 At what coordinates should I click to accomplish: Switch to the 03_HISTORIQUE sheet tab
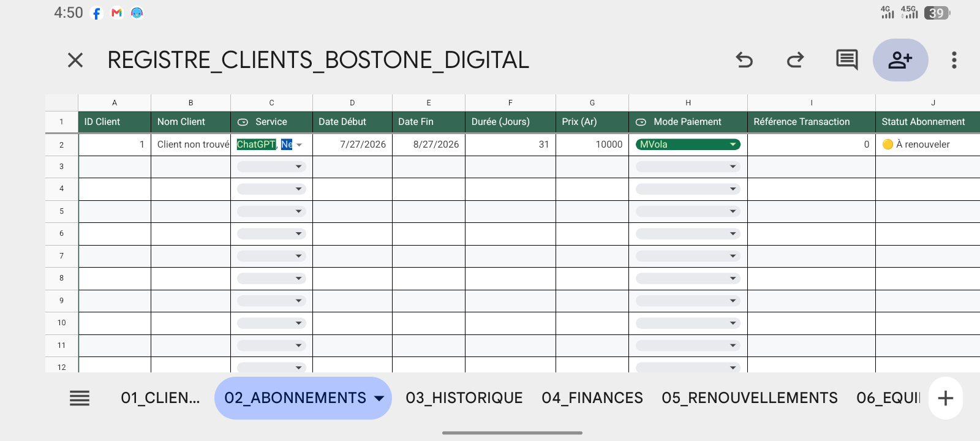464,398
